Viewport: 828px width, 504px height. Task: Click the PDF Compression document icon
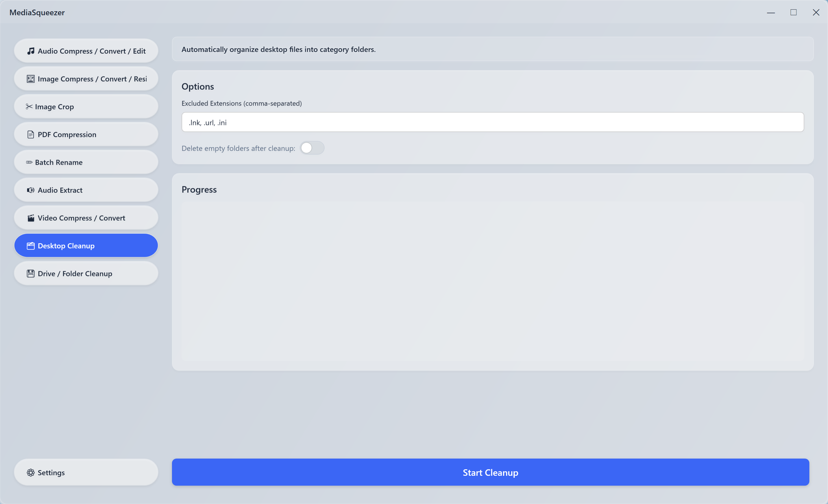click(30, 135)
